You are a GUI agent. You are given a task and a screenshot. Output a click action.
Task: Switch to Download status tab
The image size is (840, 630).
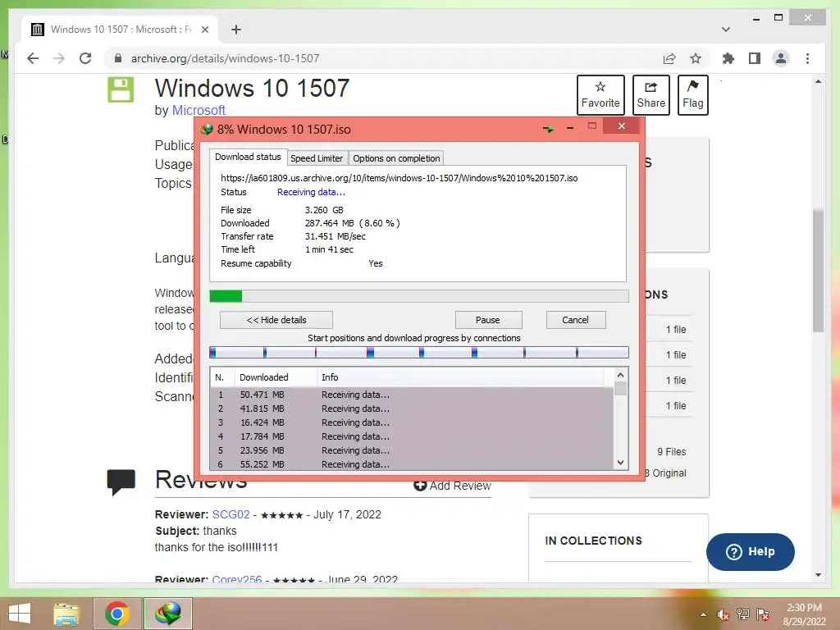coord(248,157)
